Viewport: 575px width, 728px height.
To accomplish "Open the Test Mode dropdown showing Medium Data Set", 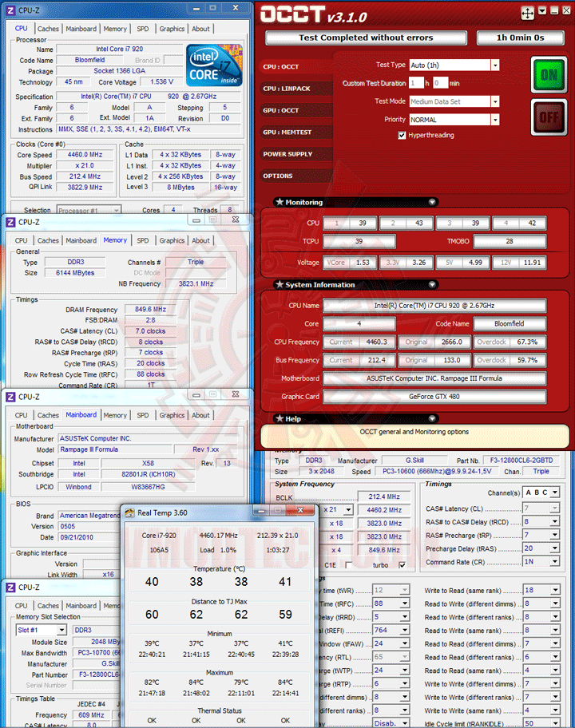I will click(x=495, y=101).
